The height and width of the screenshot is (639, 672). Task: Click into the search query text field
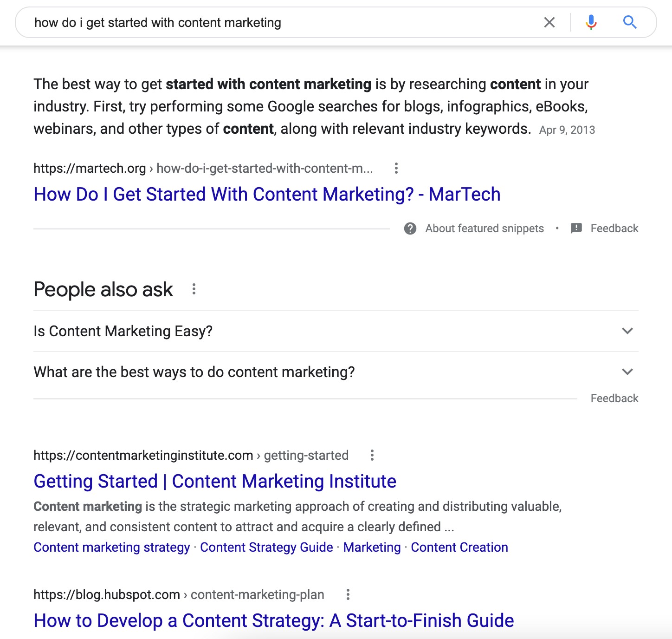click(x=278, y=22)
